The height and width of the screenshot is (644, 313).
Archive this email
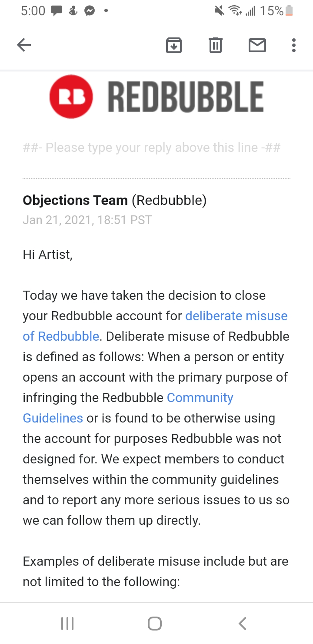tap(174, 45)
